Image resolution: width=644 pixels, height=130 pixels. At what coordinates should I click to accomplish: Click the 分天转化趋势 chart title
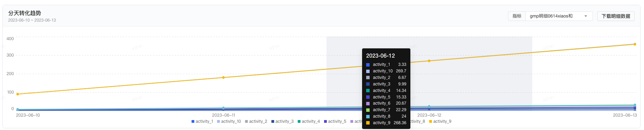pos(25,13)
